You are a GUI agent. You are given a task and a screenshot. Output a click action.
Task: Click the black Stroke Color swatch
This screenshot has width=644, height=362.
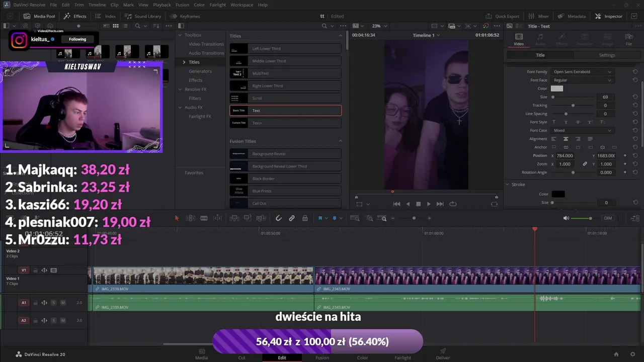coord(558,194)
